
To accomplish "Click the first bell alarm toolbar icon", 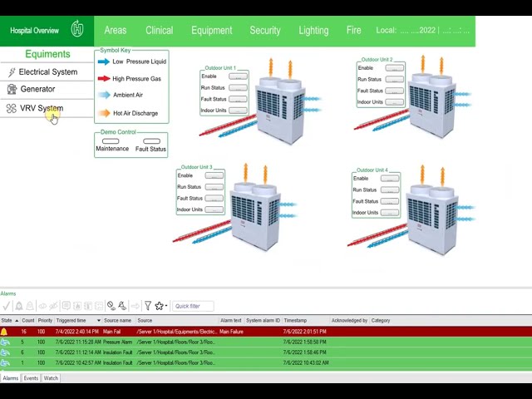I will [19, 306].
